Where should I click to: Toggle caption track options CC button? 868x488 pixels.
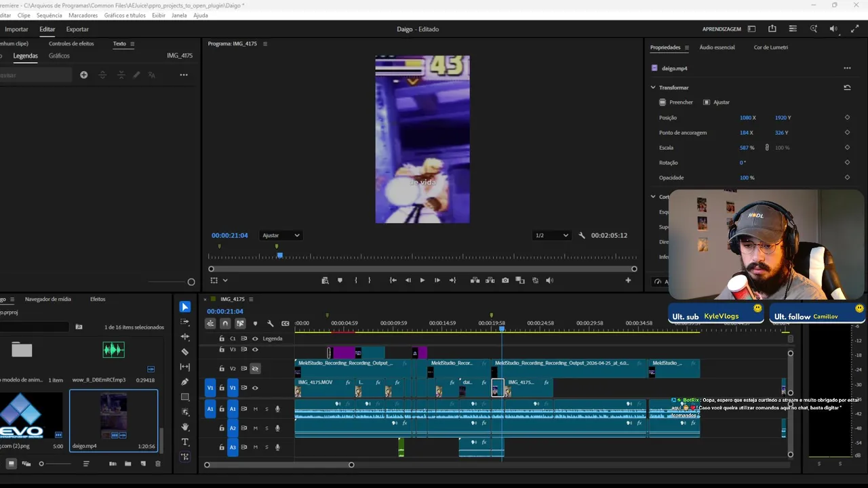[285, 323]
